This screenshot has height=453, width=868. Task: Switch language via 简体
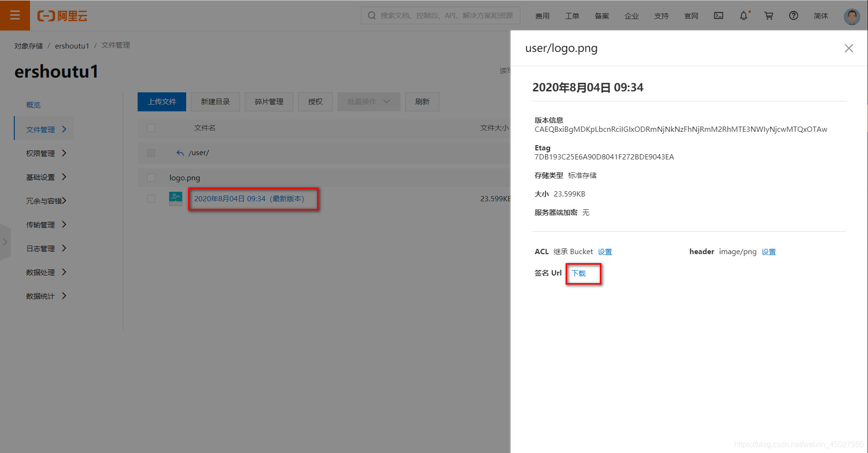pyautogui.click(x=821, y=16)
